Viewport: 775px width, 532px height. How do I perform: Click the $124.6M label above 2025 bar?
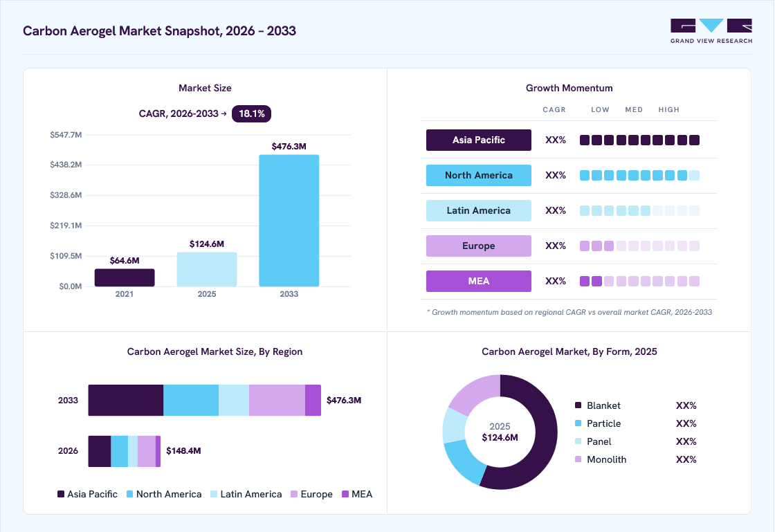207,244
